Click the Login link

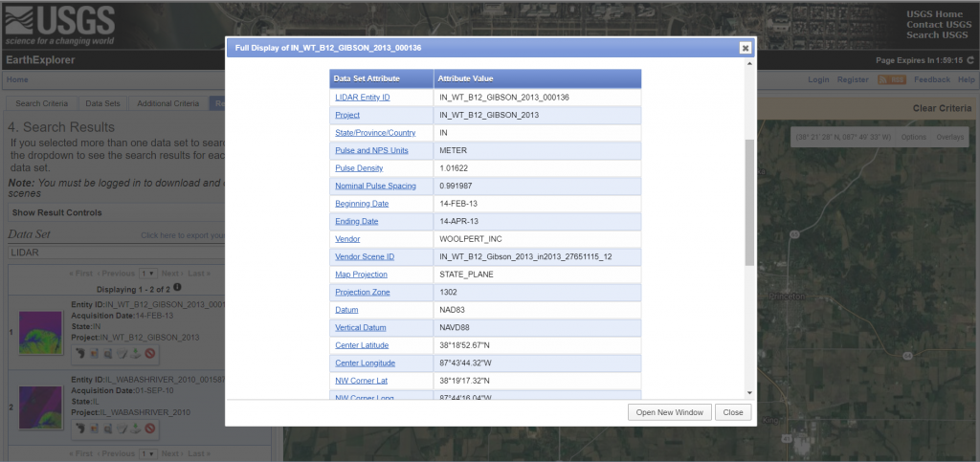819,80
